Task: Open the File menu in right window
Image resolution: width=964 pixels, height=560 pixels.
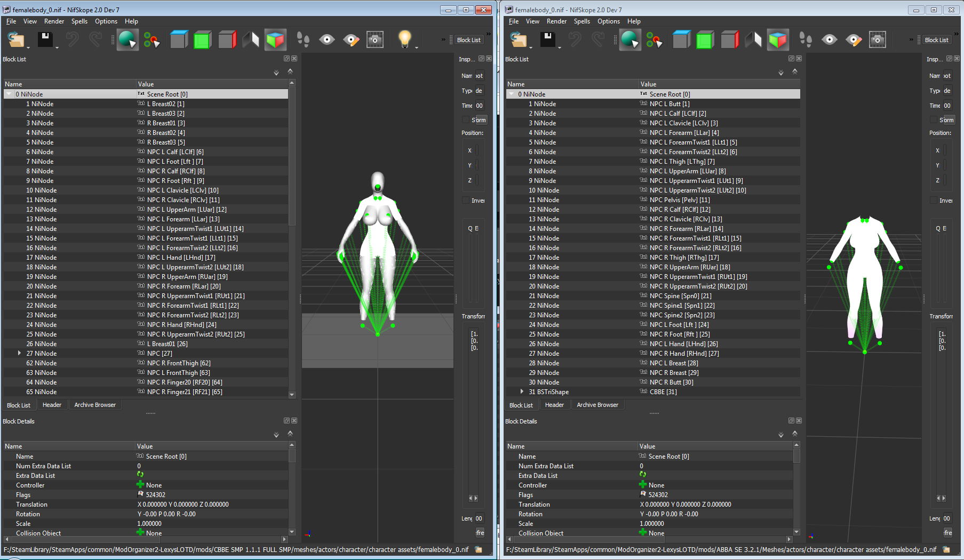Action: (x=514, y=21)
